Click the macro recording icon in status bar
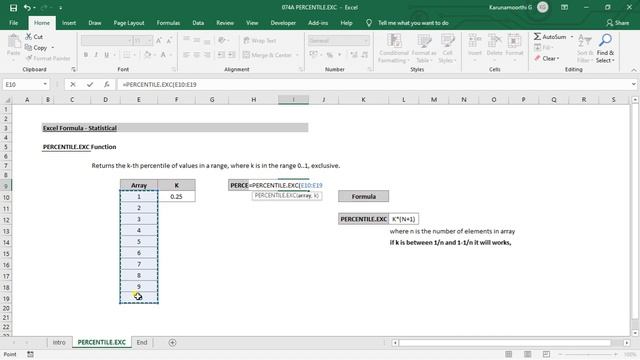The width and height of the screenshot is (640, 360). (30, 354)
